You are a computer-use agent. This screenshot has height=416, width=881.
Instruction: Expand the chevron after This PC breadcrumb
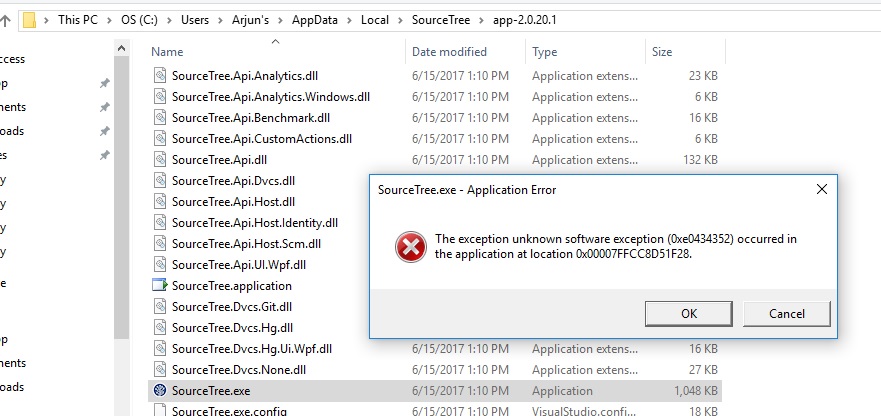tap(110, 20)
